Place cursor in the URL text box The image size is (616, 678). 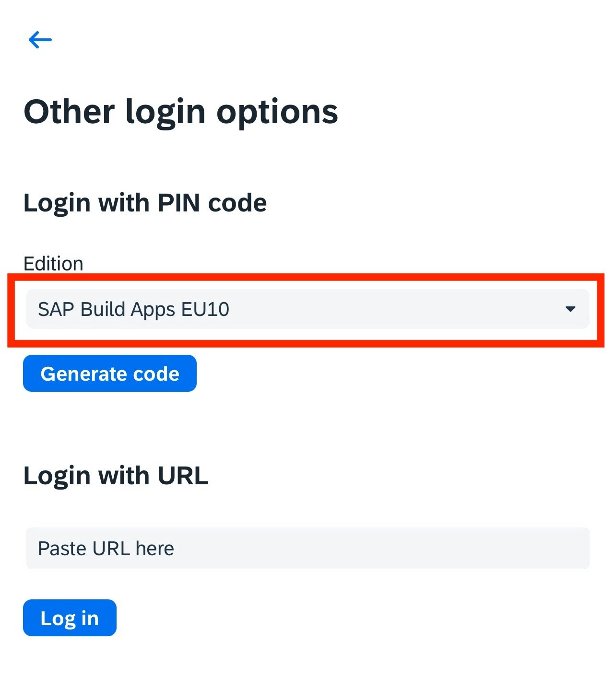308,549
